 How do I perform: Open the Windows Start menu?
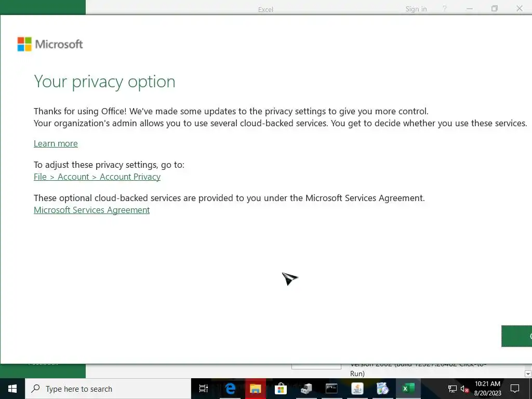click(12, 389)
